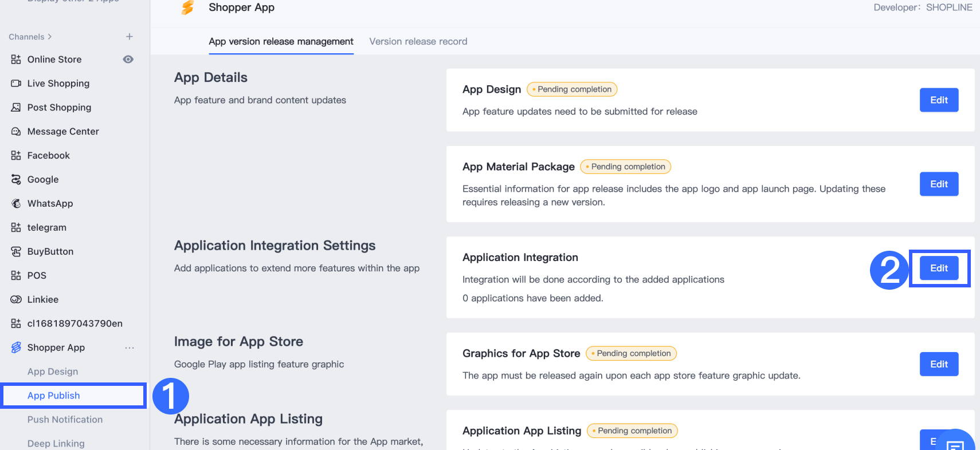Add a channel with the plus icon
The width and height of the screenshot is (980, 450).
130,37
